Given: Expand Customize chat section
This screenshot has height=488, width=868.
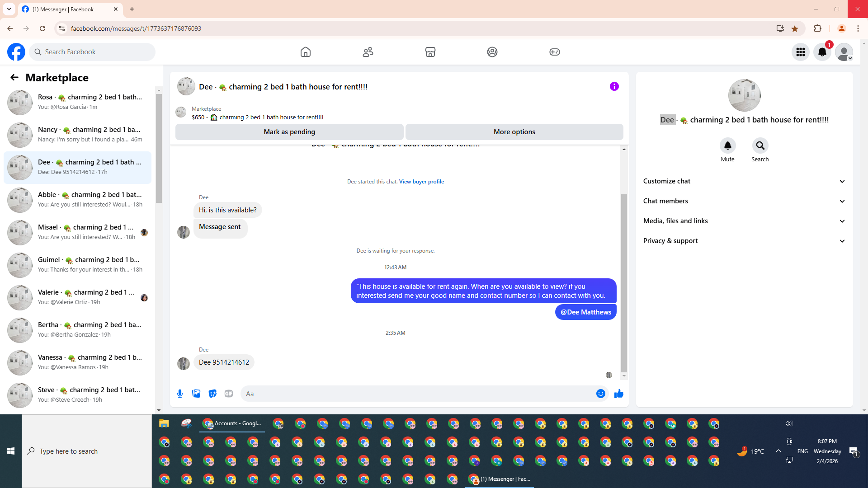Looking at the screenshot, I should coord(744,181).
